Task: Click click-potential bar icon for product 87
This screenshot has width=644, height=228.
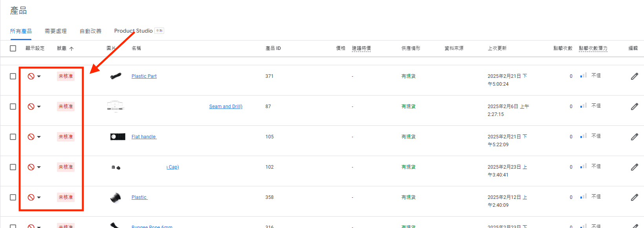Action: click(584, 105)
